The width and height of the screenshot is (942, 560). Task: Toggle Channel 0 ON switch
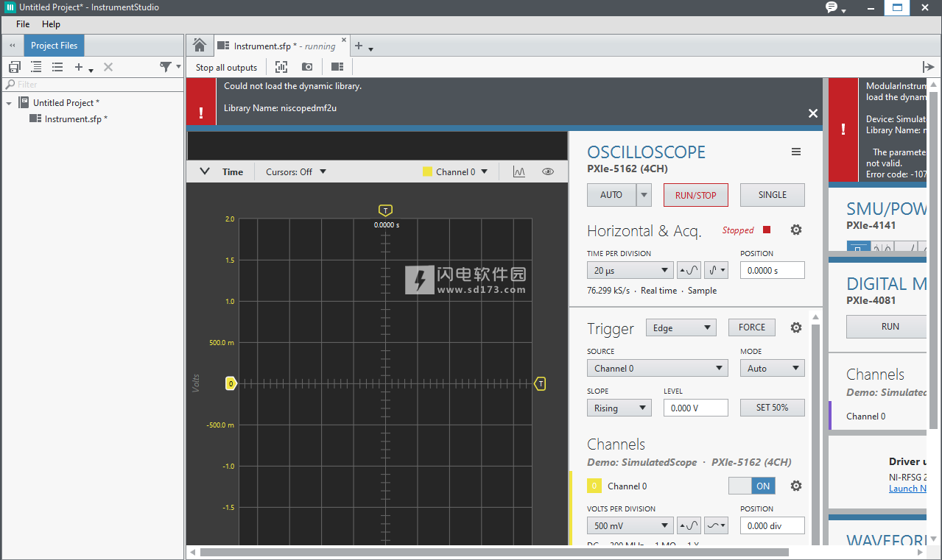(x=751, y=486)
